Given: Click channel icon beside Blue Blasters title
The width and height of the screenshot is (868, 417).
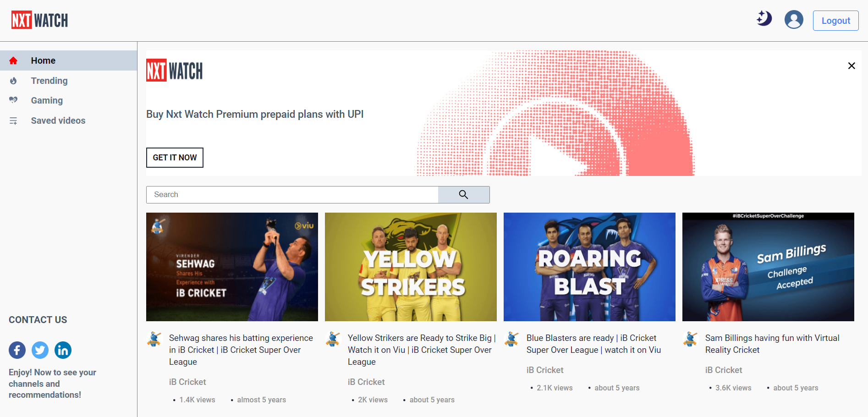Looking at the screenshot, I should tap(511, 340).
